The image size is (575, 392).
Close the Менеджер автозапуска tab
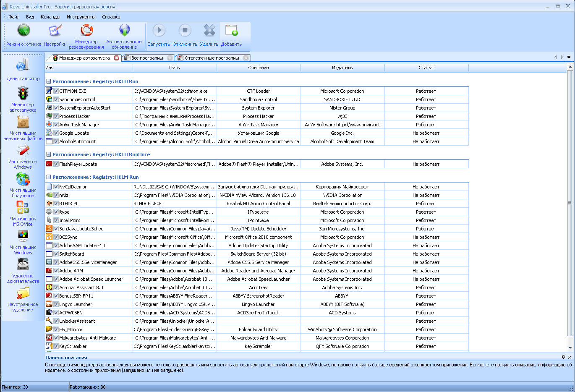(x=117, y=58)
